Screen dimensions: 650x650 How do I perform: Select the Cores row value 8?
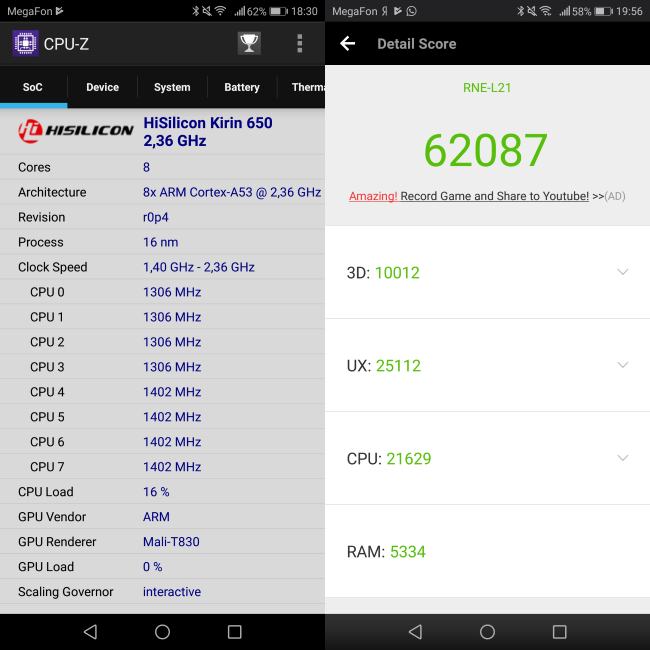(x=146, y=167)
